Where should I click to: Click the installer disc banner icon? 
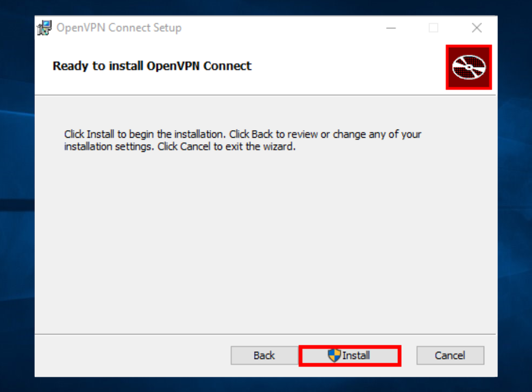click(468, 67)
